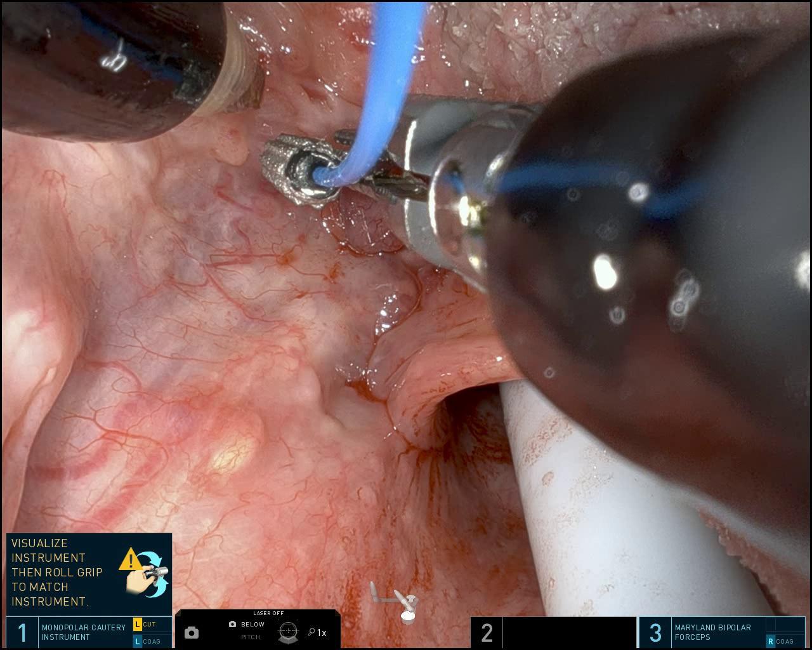Image resolution: width=812 pixels, height=650 pixels.
Task: Click the small camera icon beside BELOW
Action: (232, 625)
